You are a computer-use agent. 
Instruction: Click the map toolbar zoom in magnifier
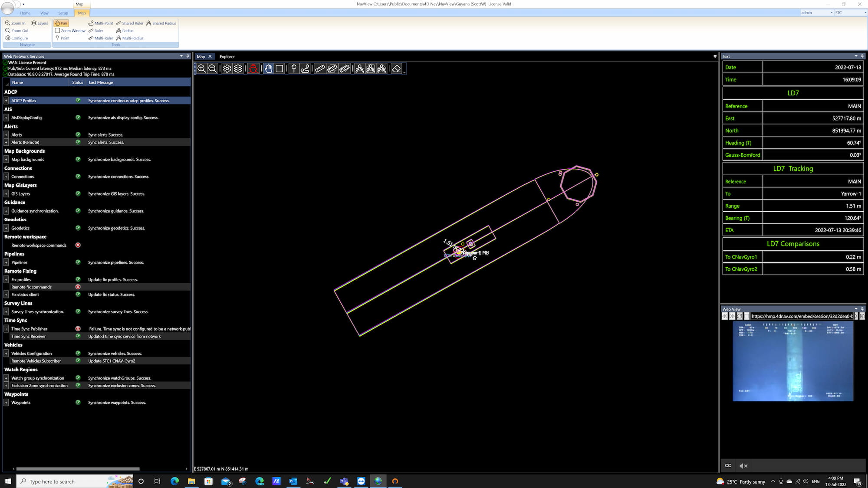pyautogui.click(x=201, y=69)
